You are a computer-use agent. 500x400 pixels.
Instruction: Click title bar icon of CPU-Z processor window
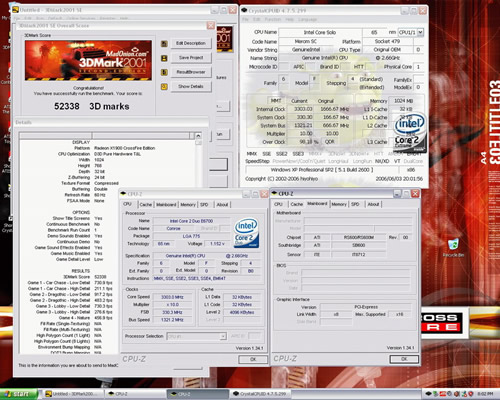click(x=123, y=194)
